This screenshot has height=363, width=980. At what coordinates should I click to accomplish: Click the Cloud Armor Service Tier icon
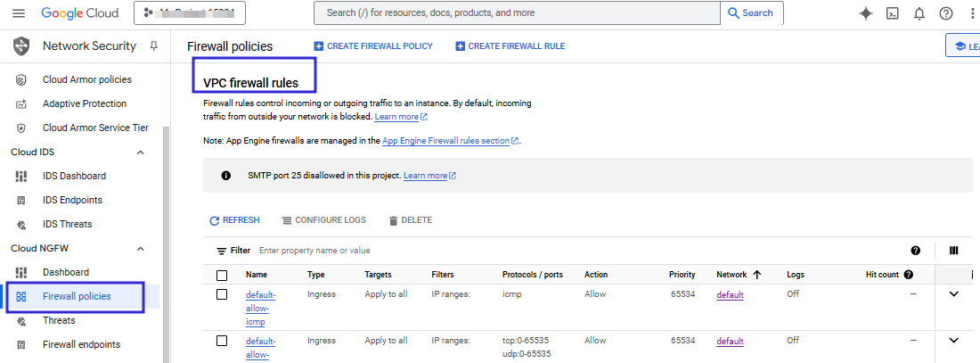pos(21,128)
